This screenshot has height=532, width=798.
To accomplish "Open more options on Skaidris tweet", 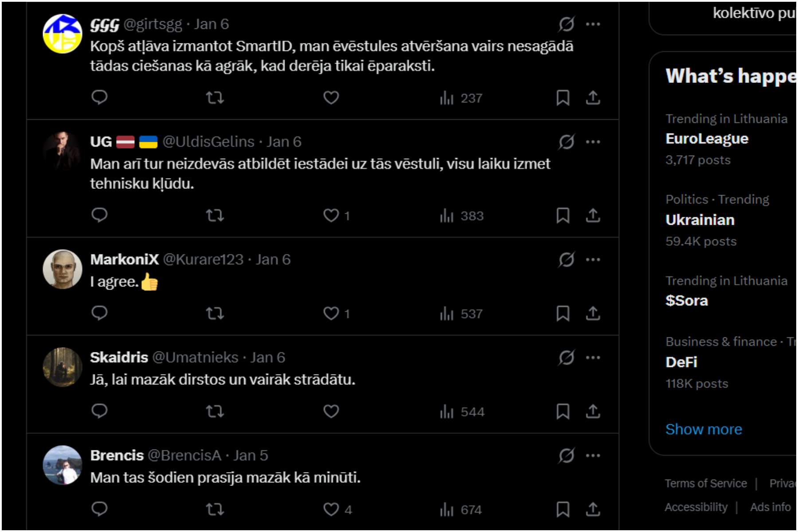I will click(593, 357).
